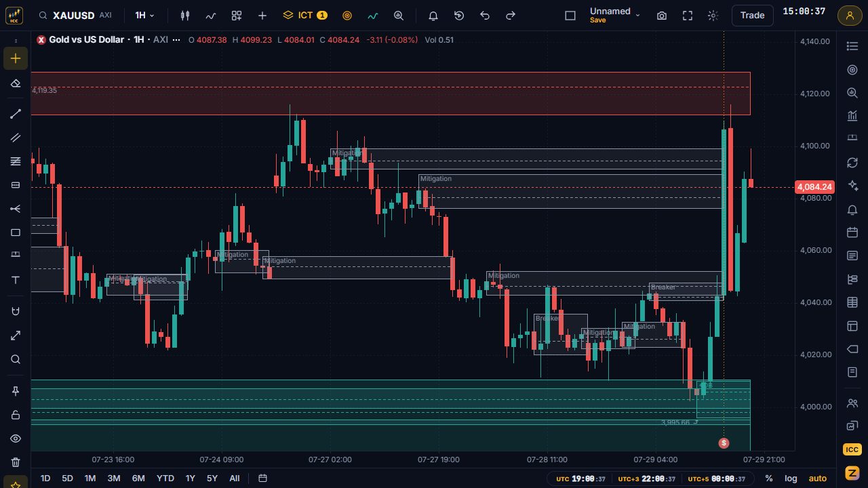
Task: Open the 1H timeframe dropdown
Action: click(144, 15)
